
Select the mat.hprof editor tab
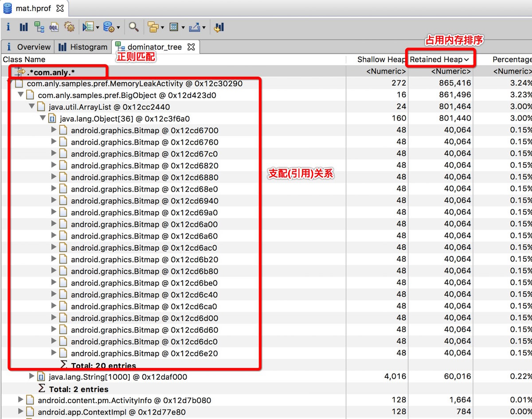click(x=34, y=8)
